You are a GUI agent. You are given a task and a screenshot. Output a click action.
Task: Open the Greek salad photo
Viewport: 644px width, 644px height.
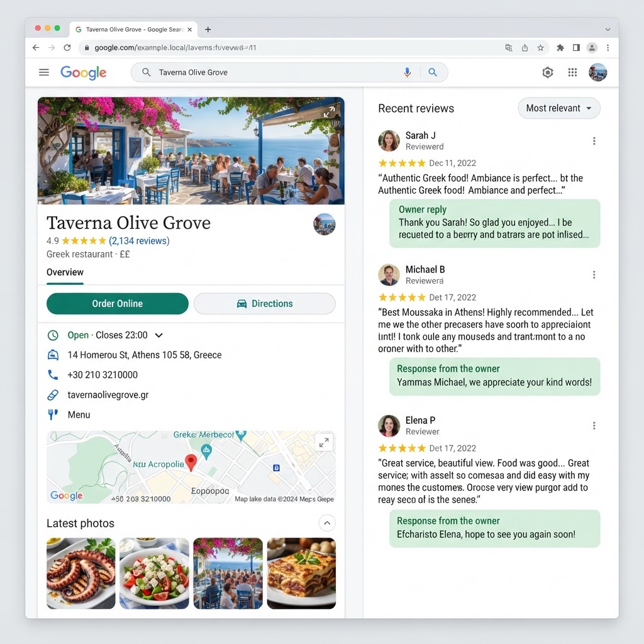155,573
